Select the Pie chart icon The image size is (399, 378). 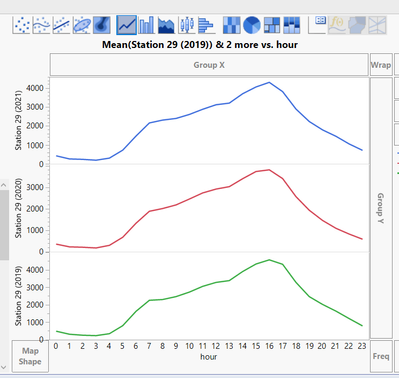point(252,25)
